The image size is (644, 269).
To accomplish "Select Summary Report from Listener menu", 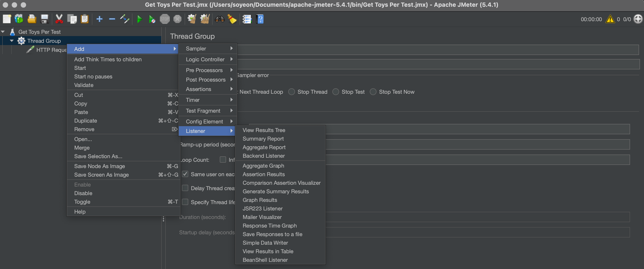I will [263, 139].
